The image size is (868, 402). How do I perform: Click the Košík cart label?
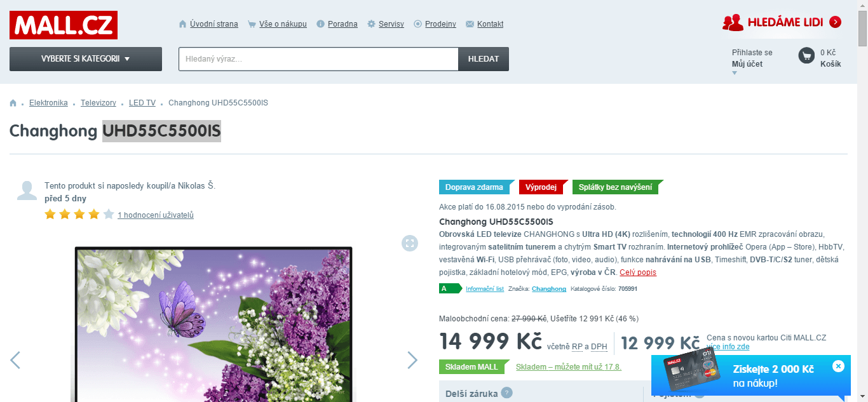pos(831,64)
